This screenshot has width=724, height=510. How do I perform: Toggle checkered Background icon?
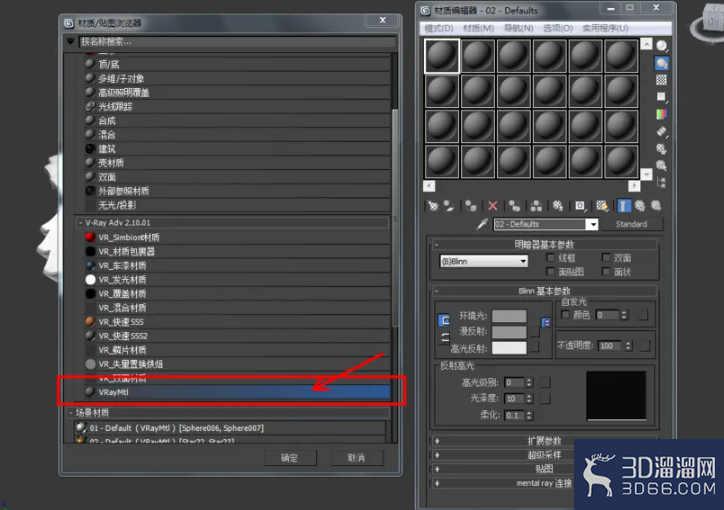662,80
